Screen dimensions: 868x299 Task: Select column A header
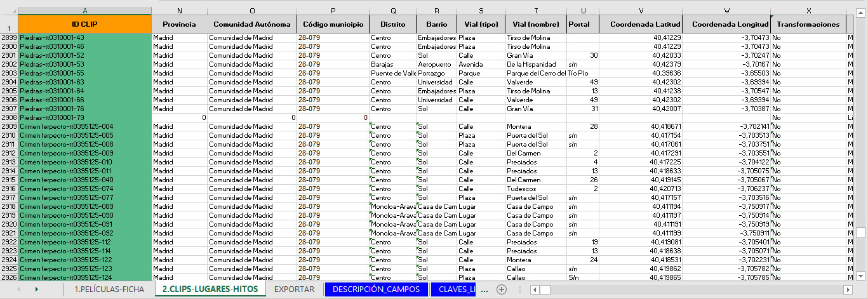click(x=85, y=11)
